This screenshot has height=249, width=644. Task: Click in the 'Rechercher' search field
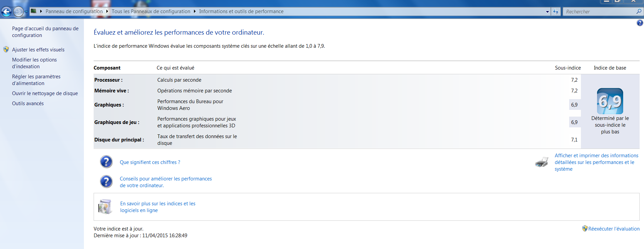tap(599, 12)
